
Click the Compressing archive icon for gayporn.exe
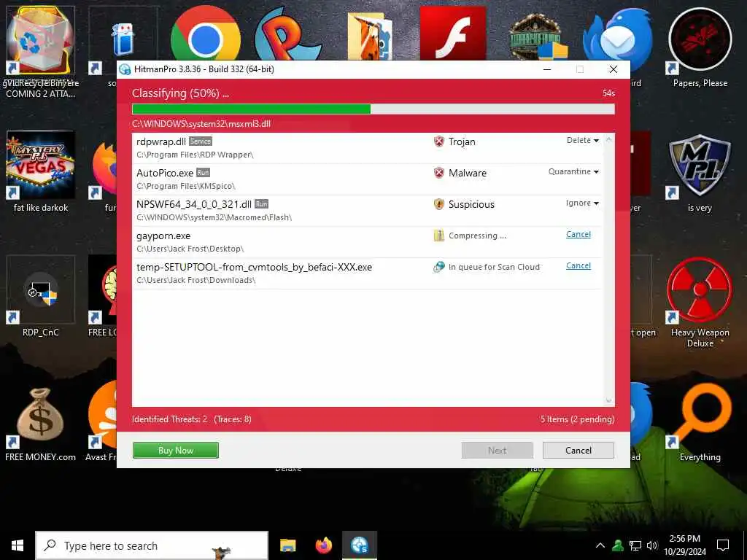(438, 236)
